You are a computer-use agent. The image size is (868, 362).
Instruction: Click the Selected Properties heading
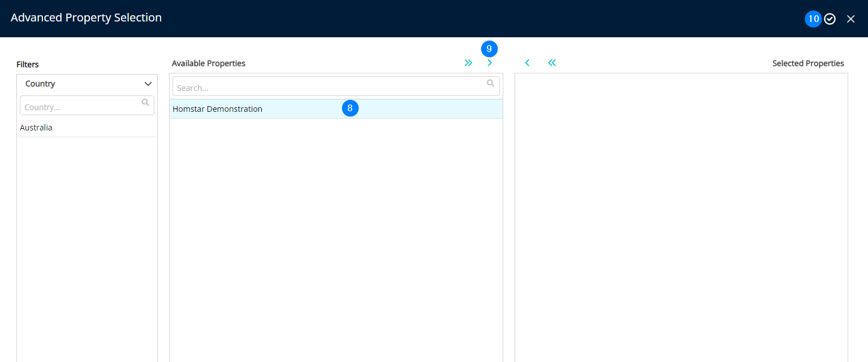pyautogui.click(x=807, y=63)
